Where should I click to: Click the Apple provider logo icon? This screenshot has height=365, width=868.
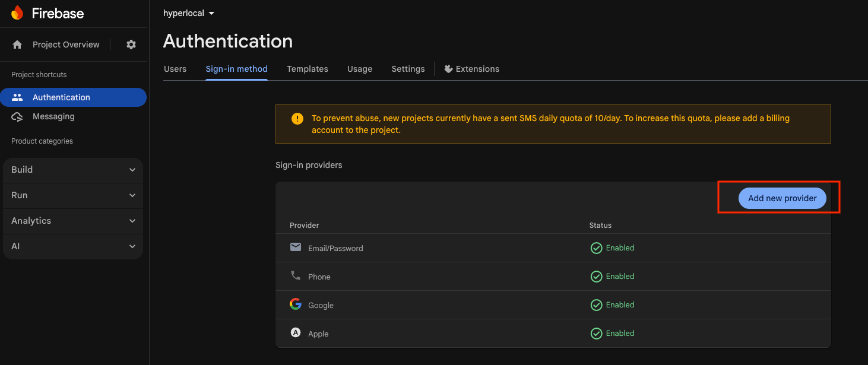click(x=296, y=332)
